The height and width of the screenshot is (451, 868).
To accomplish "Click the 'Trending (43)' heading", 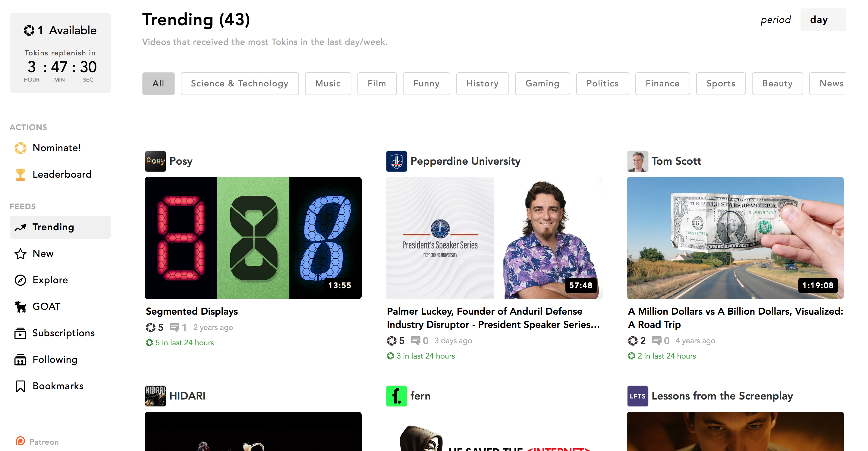I will tap(196, 20).
